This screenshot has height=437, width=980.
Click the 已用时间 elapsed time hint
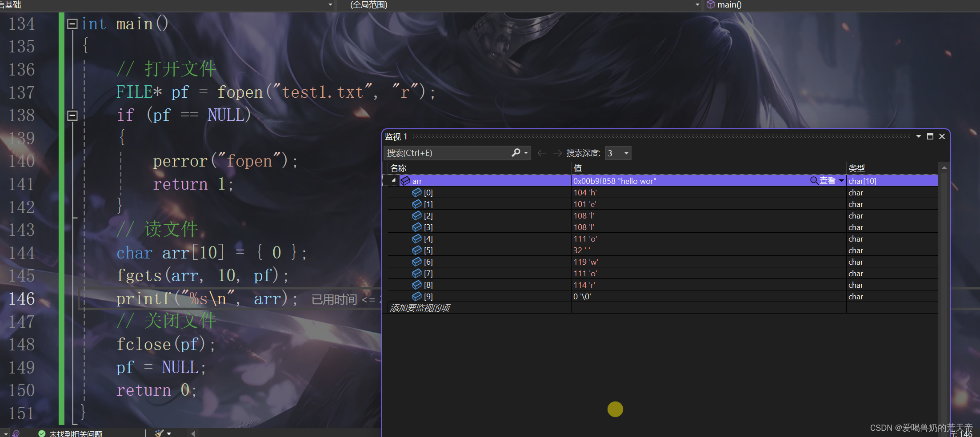[x=346, y=300]
